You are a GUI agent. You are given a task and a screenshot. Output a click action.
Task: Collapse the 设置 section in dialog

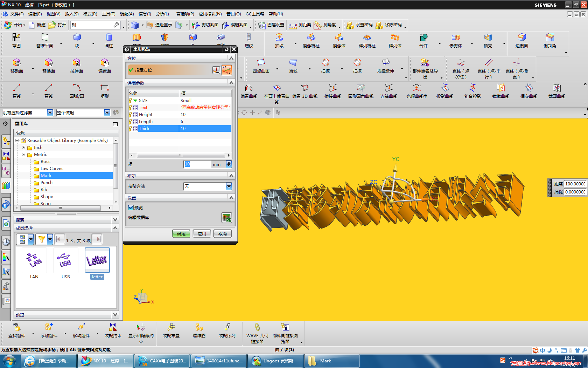click(x=231, y=198)
